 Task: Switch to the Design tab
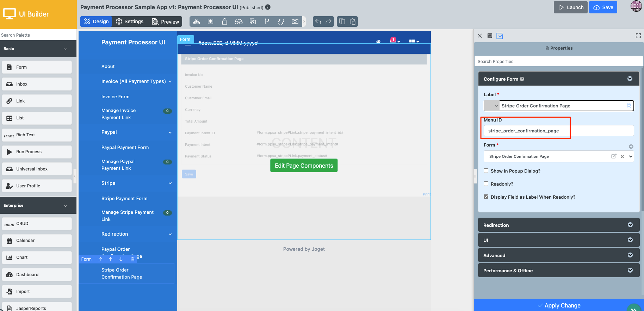pos(96,21)
